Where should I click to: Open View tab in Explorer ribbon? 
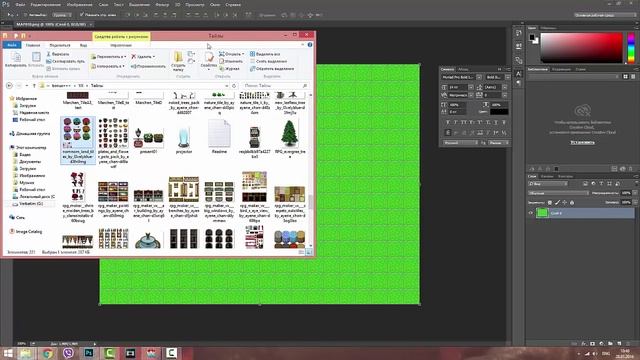(83, 45)
